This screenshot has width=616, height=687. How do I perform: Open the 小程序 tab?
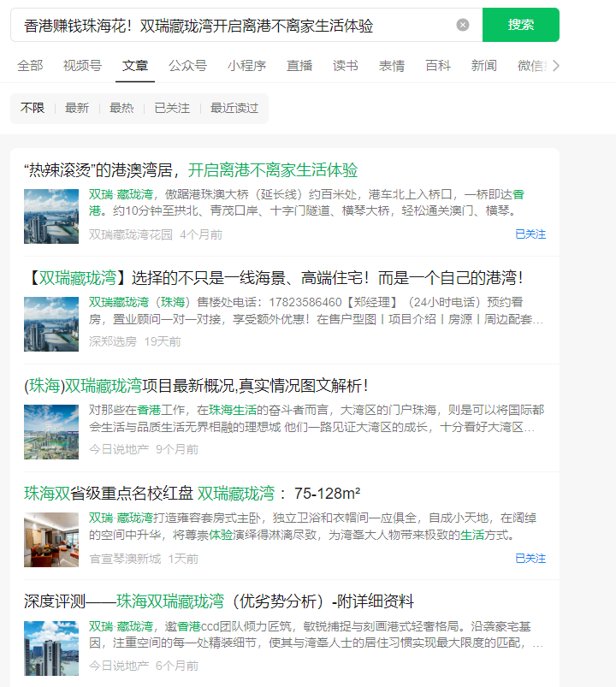click(246, 66)
